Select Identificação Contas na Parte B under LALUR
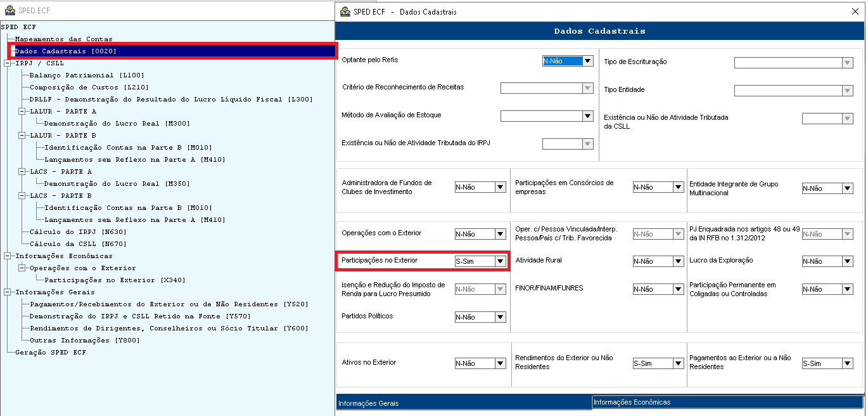The width and height of the screenshot is (868, 416). pyautogui.click(x=128, y=148)
